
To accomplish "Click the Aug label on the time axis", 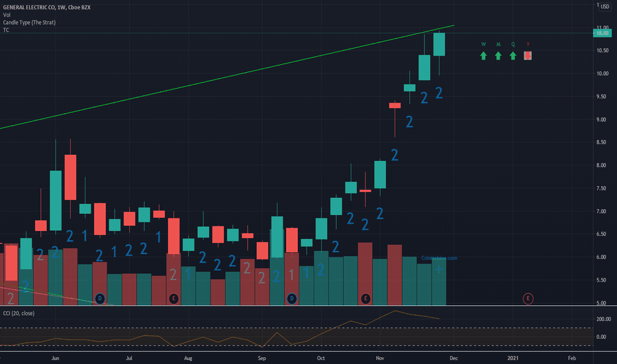I will (188, 358).
